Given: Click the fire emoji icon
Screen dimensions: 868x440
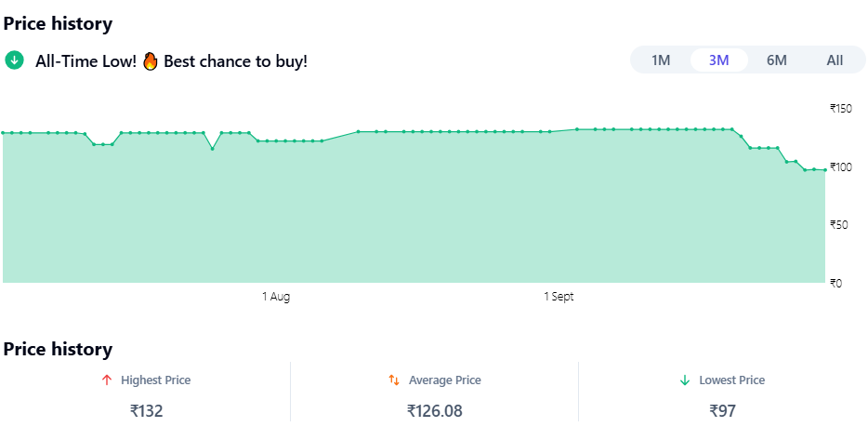Looking at the screenshot, I should point(151,61).
